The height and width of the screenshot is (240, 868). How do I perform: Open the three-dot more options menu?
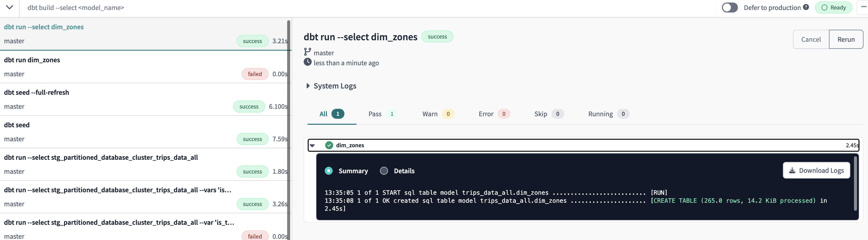pos(863,7)
